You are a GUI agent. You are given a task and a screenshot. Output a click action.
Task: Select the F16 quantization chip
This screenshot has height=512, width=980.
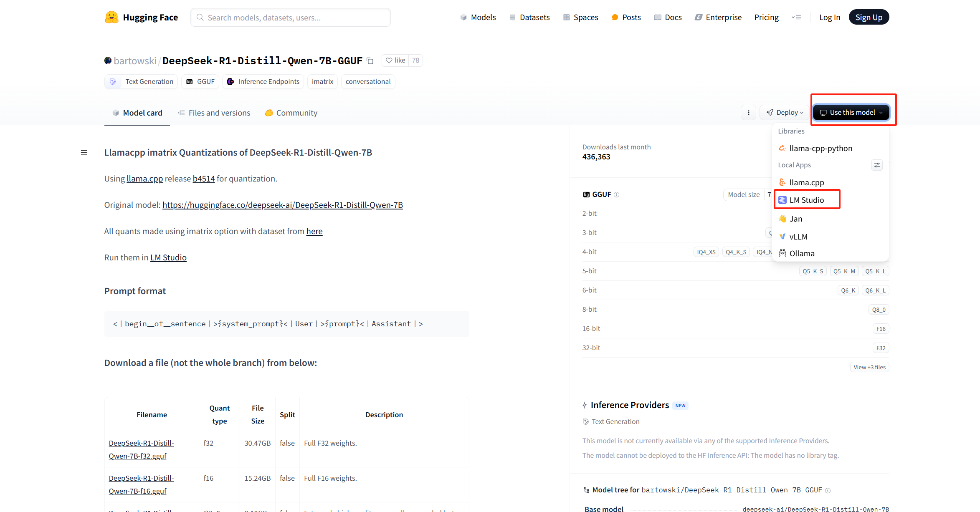click(x=881, y=329)
